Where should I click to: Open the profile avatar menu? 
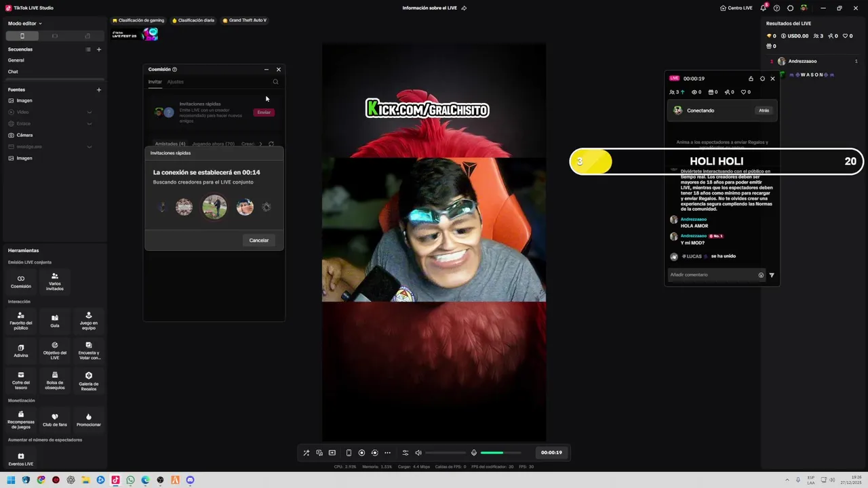(x=804, y=8)
